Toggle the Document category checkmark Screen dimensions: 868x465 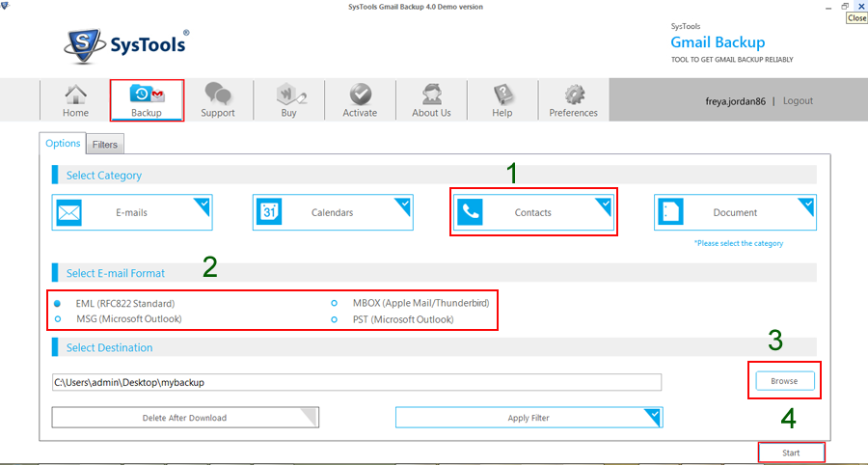click(x=806, y=205)
